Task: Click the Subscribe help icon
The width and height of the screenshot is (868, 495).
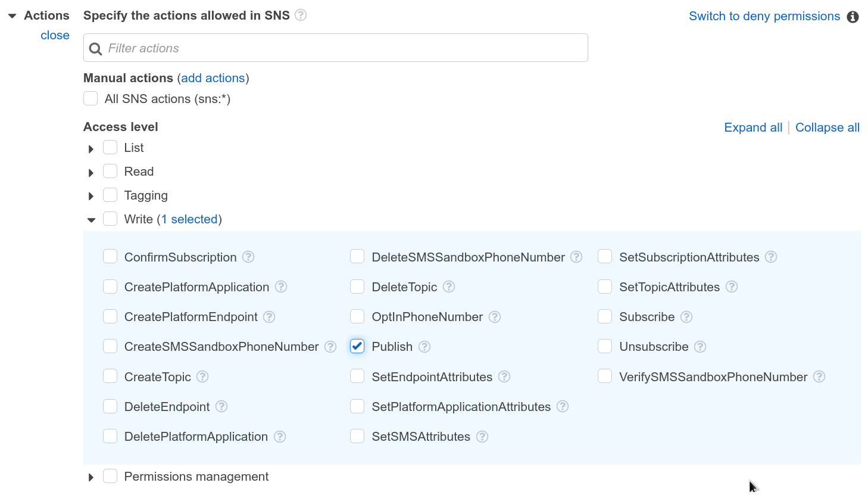Action: tap(686, 317)
